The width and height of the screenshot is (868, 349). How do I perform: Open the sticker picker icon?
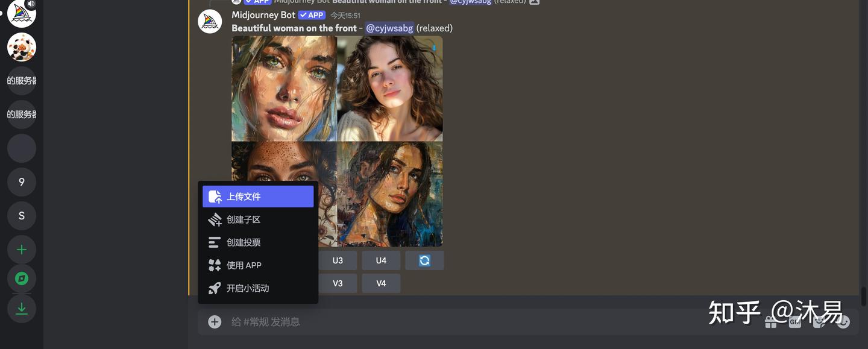pos(819,322)
